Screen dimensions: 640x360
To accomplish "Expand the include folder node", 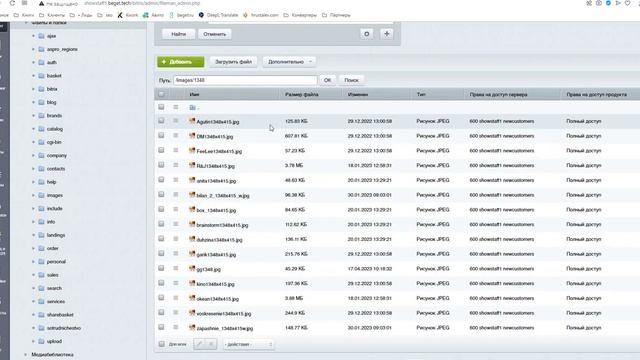I will coord(33,209).
